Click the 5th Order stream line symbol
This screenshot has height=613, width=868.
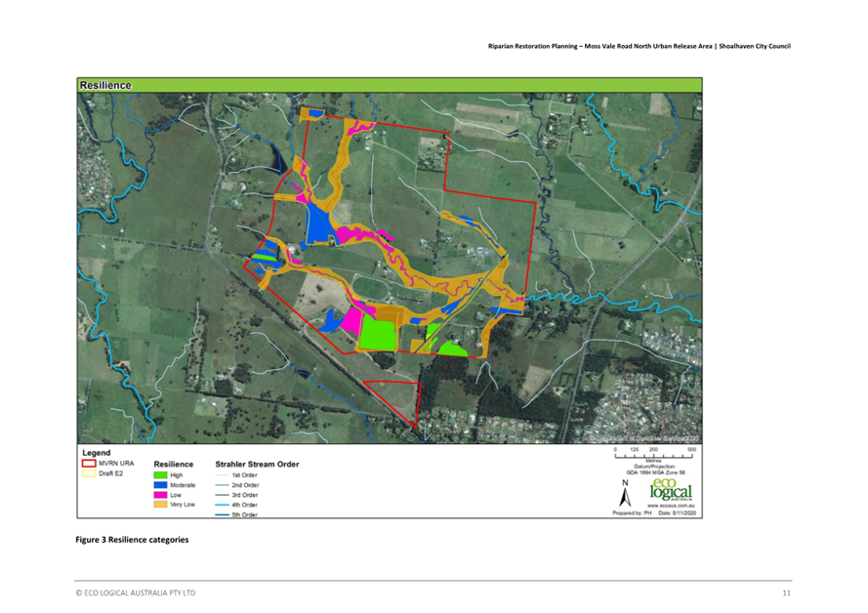pyautogui.click(x=222, y=513)
